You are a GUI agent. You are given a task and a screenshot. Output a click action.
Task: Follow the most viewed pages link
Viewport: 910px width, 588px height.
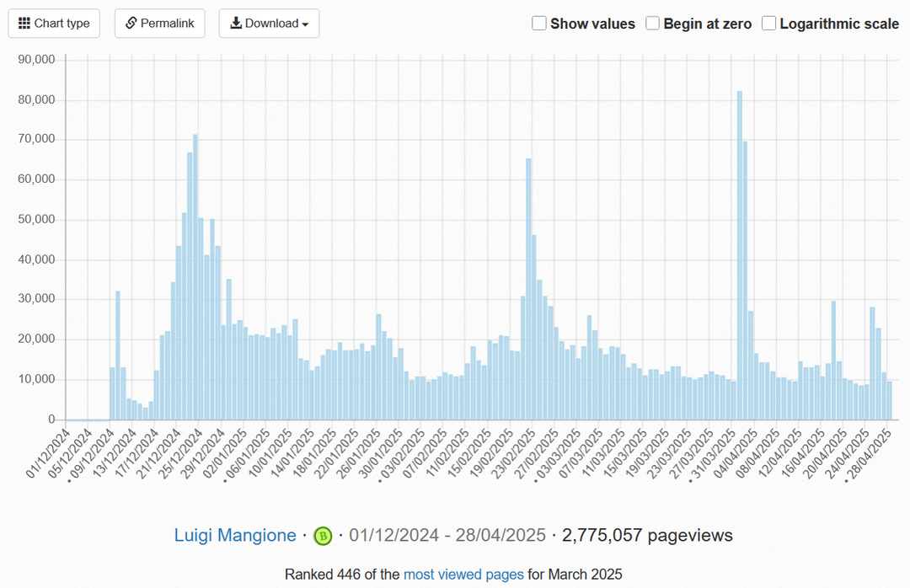(463, 575)
